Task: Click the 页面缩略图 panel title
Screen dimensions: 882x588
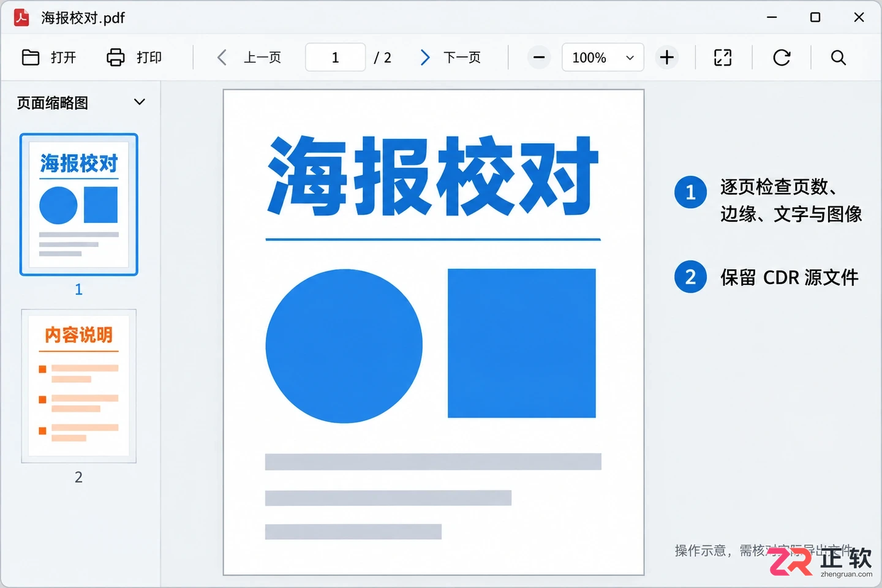Action: (x=53, y=103)
